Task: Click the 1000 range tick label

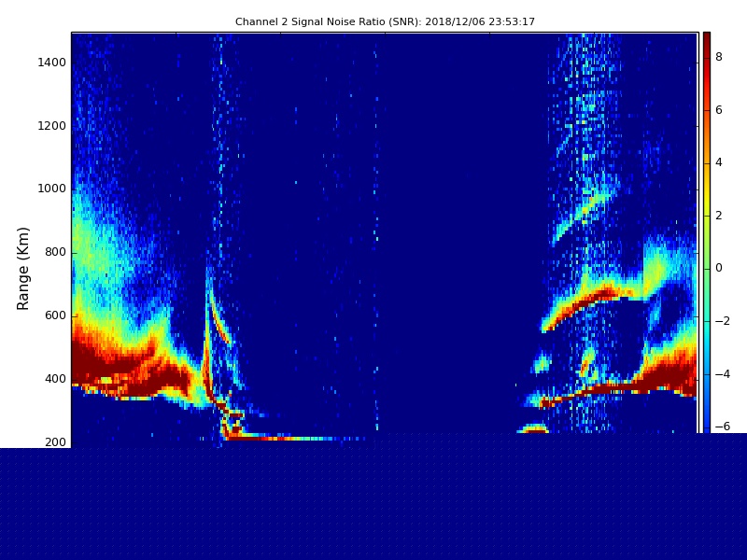Action: [51, 189]
